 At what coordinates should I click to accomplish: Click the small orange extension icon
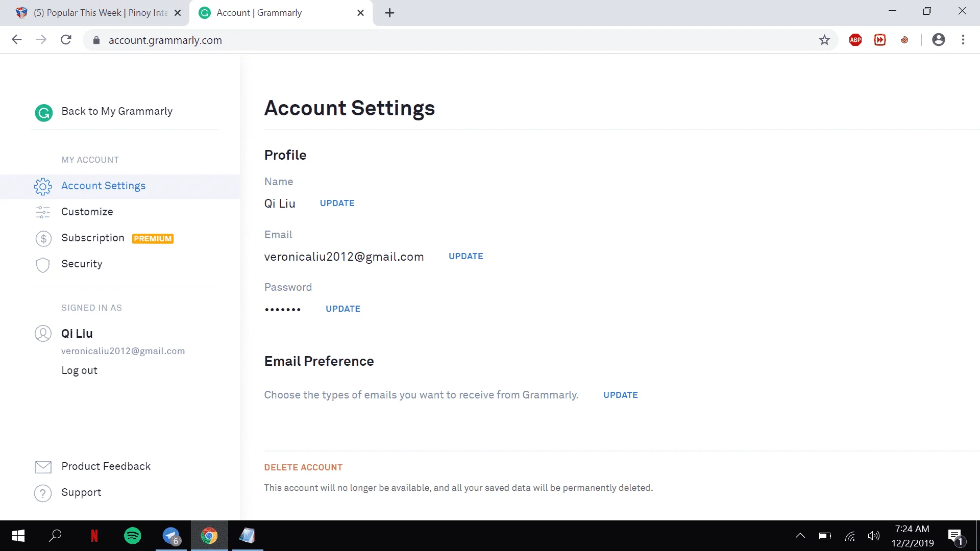click(x=904, y=40)
